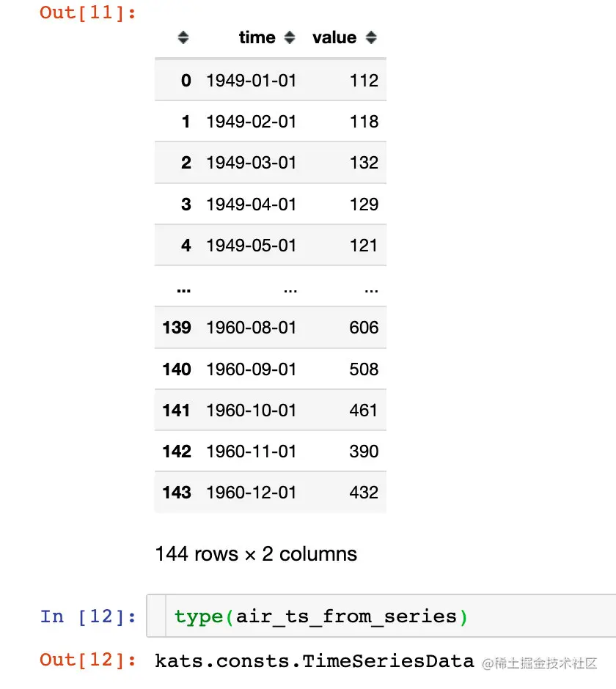Click row index 142
Viewport: 616px width, 689px height.
click(177, 452)
